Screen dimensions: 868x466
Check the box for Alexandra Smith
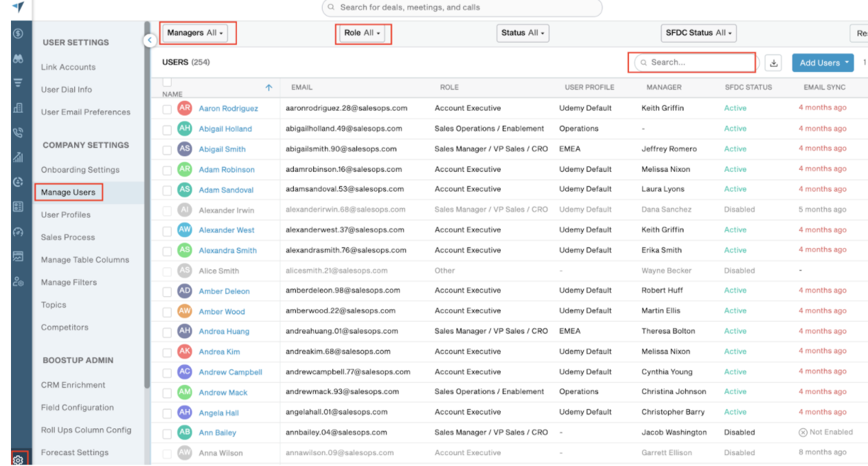167,251
